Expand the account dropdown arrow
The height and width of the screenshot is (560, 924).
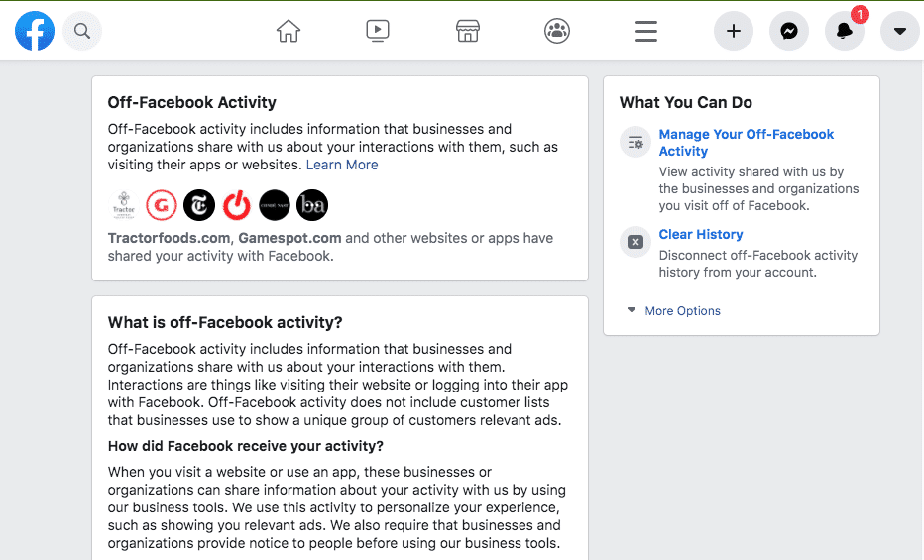[900, 32]
